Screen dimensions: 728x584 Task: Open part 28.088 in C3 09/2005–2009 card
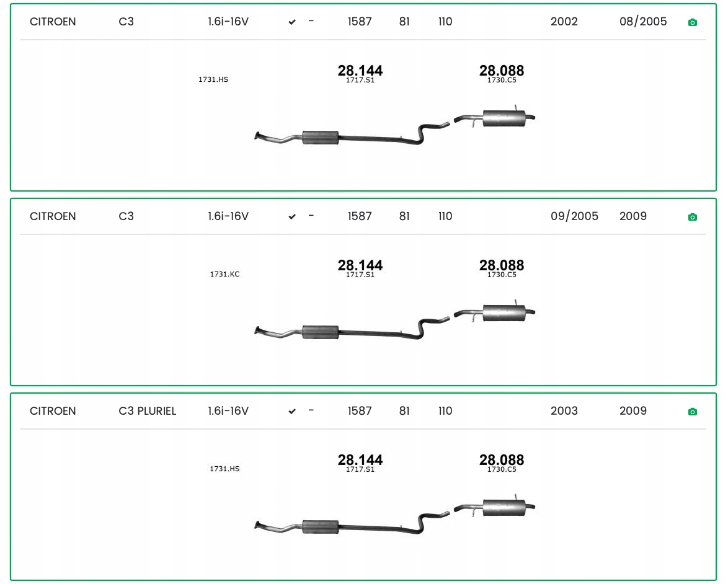(501, 265)
